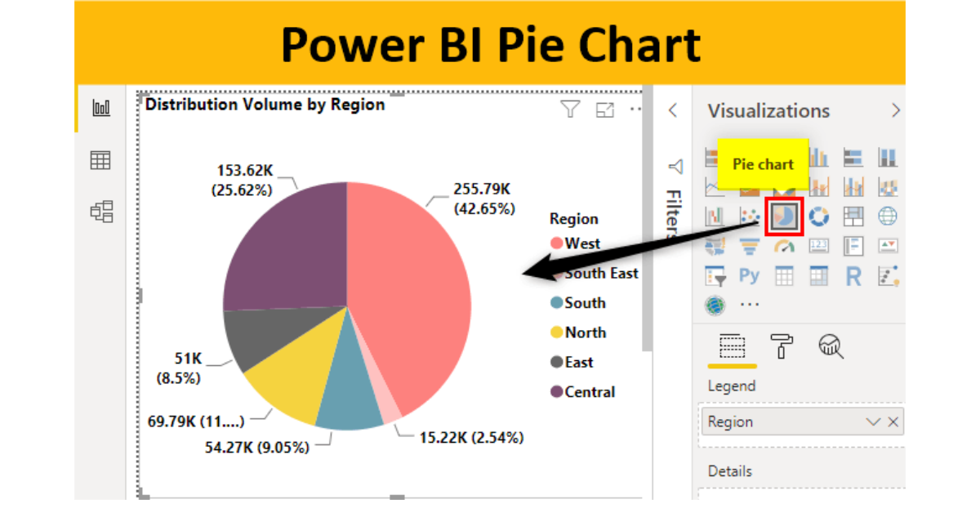Select the 100% Stacked bar chart visualization
Viewport: 980px width, 513px height.
click(853, 157)
